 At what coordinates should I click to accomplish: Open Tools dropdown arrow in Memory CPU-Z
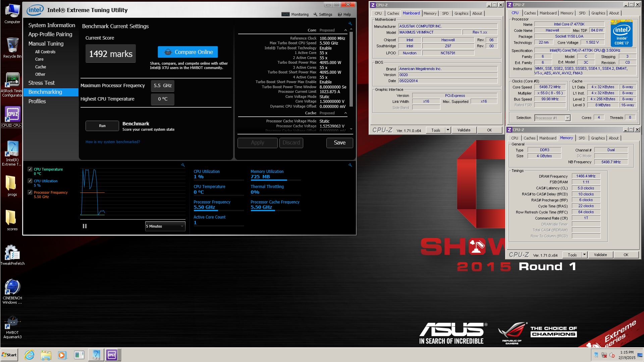(584, 255)
